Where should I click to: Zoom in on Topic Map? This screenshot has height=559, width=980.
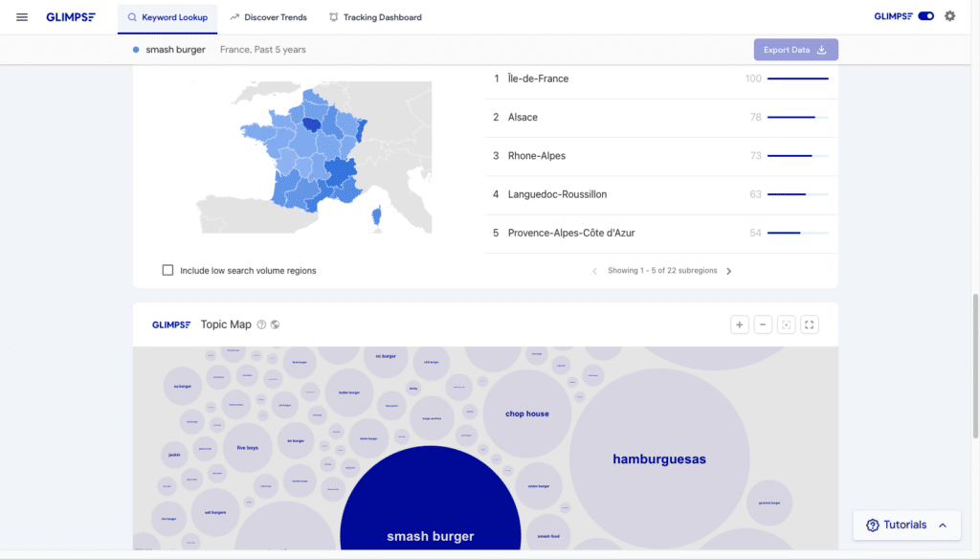(x=740, y=324)
